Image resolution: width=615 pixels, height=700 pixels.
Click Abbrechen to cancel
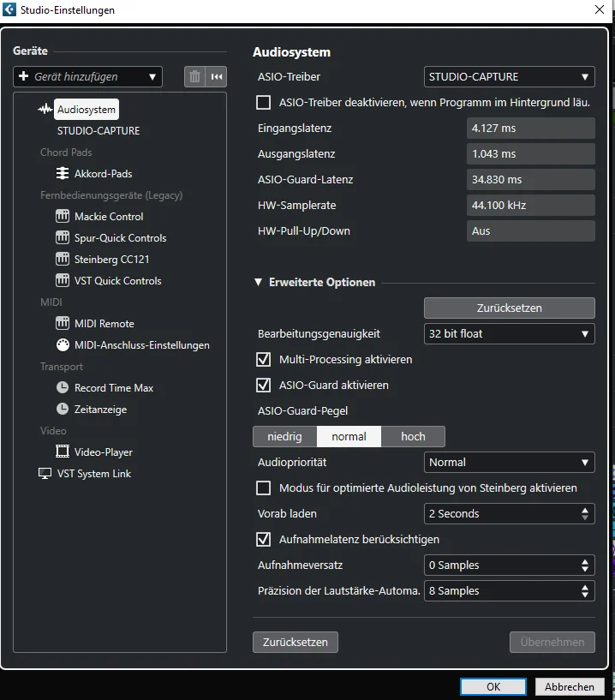coord(569,686)
